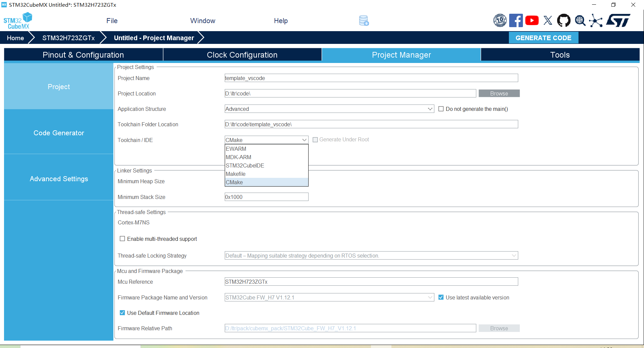Open the Window menu
The width and height of the screenshot is (644, 348).
[203, 21]
